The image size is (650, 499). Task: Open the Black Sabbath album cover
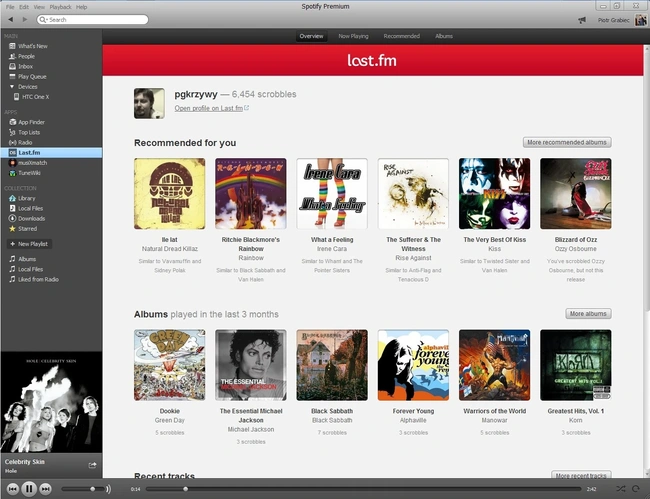point(332,365)
